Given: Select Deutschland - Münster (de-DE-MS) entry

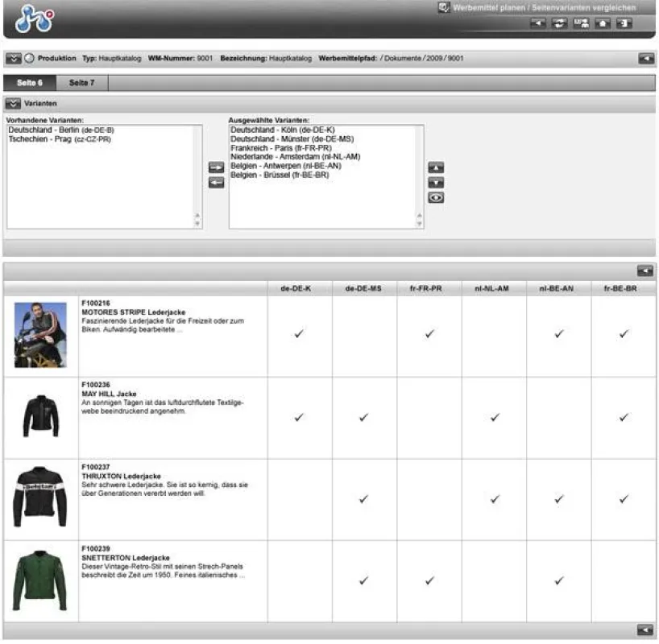Looking at the screenshot, I should click(292, 139).
